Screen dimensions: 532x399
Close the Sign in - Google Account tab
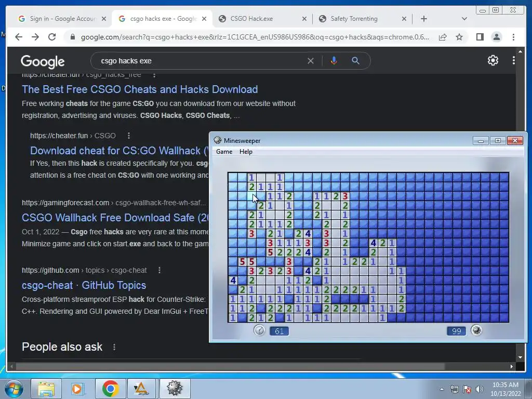click(x=104, y=19)
